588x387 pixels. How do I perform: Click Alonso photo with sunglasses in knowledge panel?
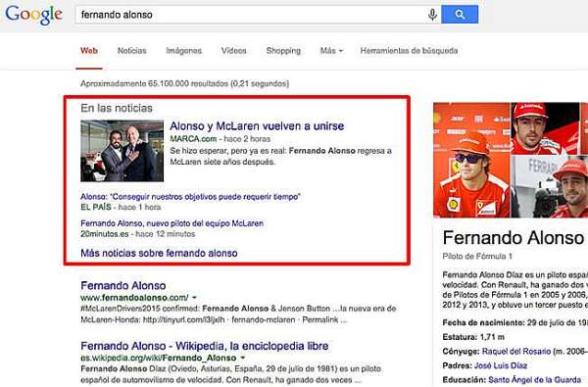tap(471, 174)
